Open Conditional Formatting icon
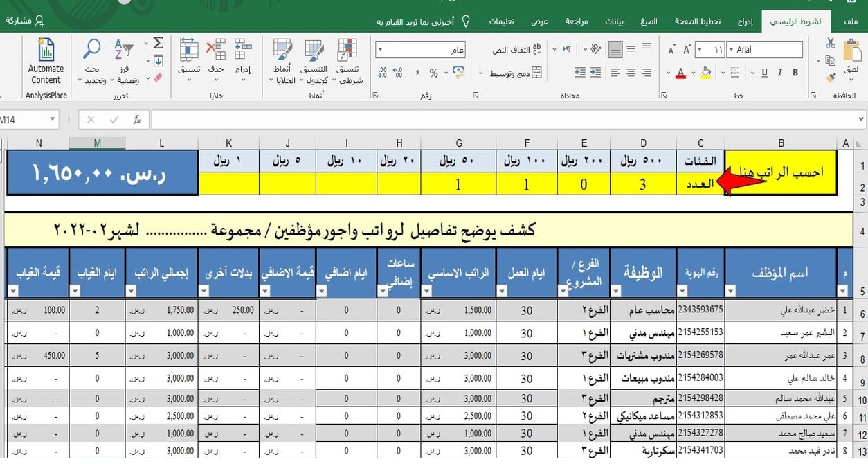 347,50
